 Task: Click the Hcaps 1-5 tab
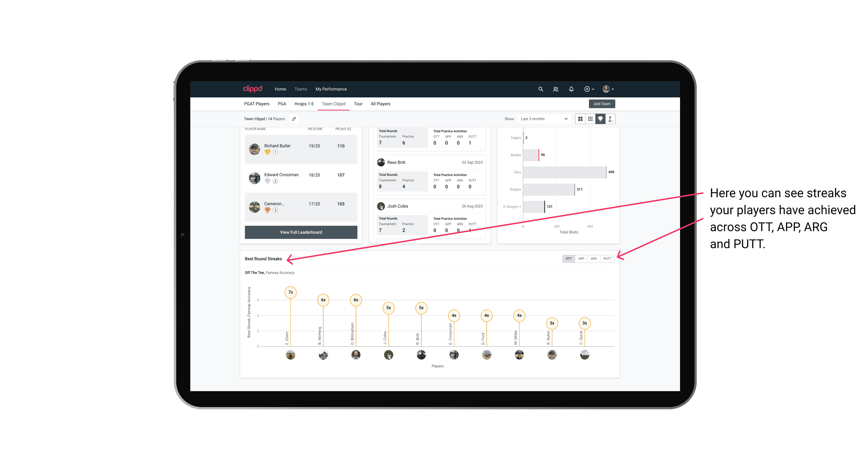coord(305,104)
